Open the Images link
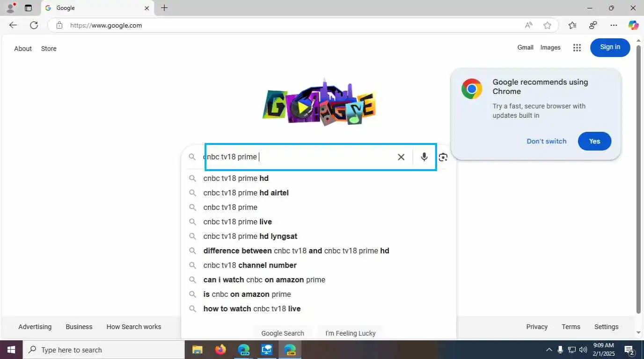 (x=550, y=47)
